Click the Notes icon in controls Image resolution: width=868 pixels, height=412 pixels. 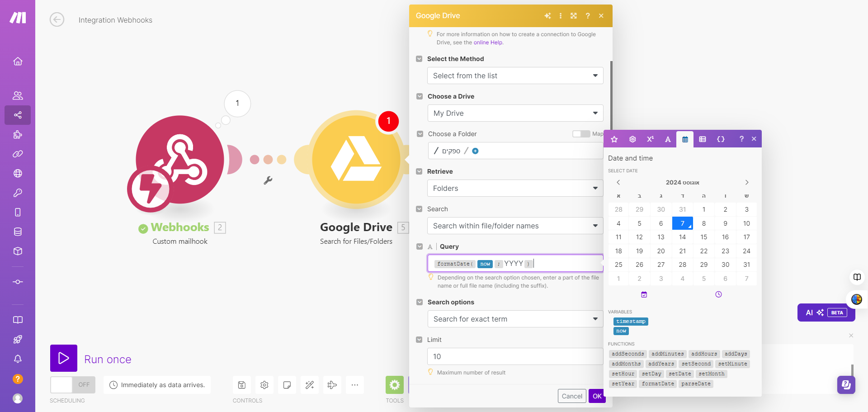287,385
